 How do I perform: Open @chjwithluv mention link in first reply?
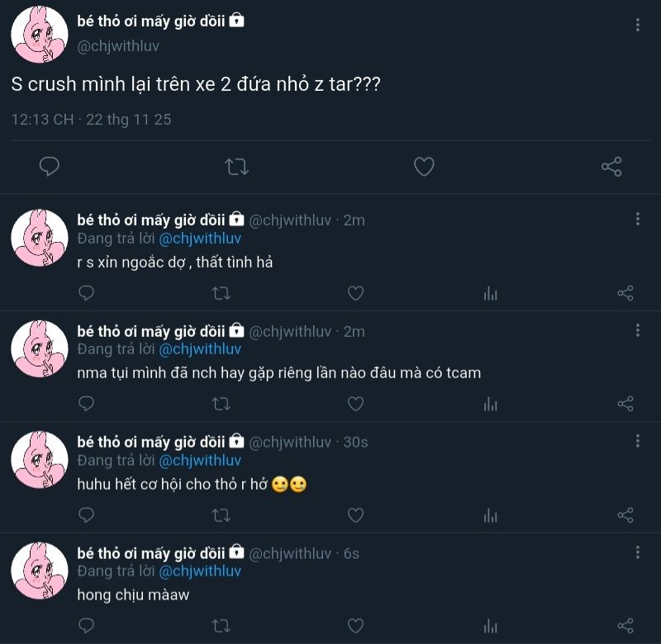coord(200,239)
